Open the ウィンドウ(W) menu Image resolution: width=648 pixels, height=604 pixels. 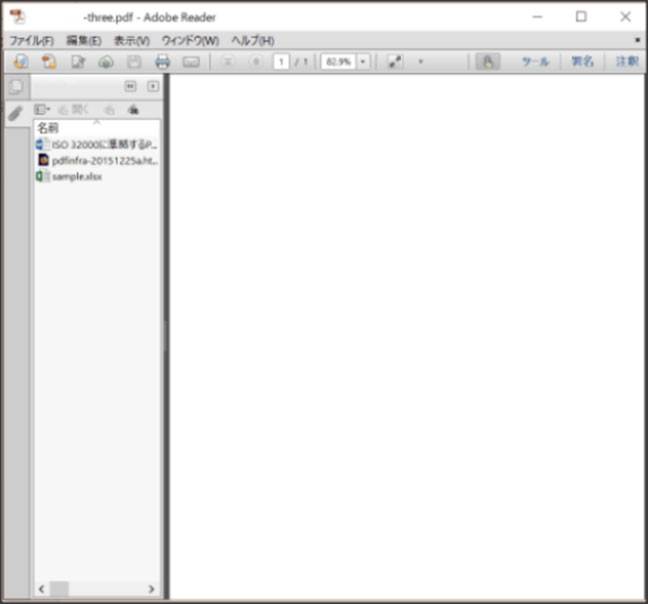click(x=191, y=40)
